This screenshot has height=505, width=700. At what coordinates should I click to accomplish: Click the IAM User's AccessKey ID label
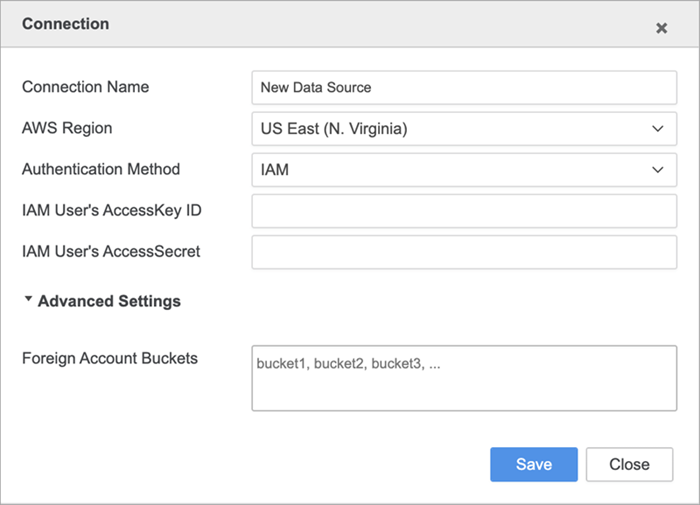112,210
